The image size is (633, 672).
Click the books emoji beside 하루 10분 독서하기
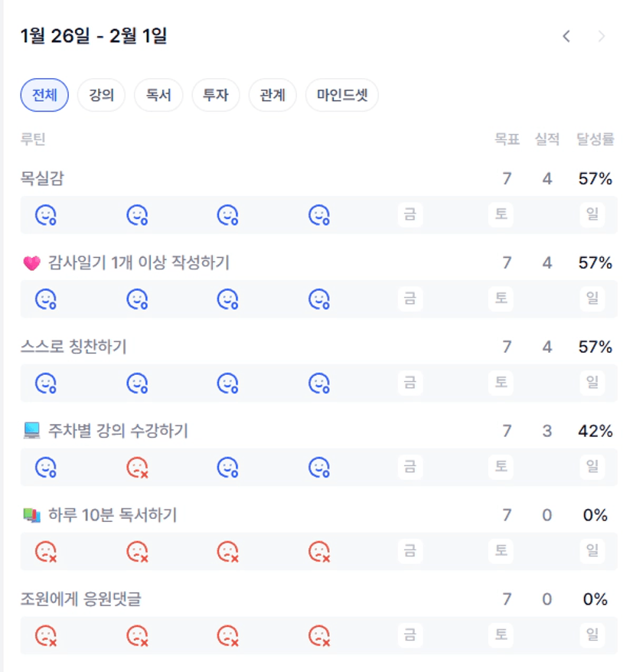(31, 516)
